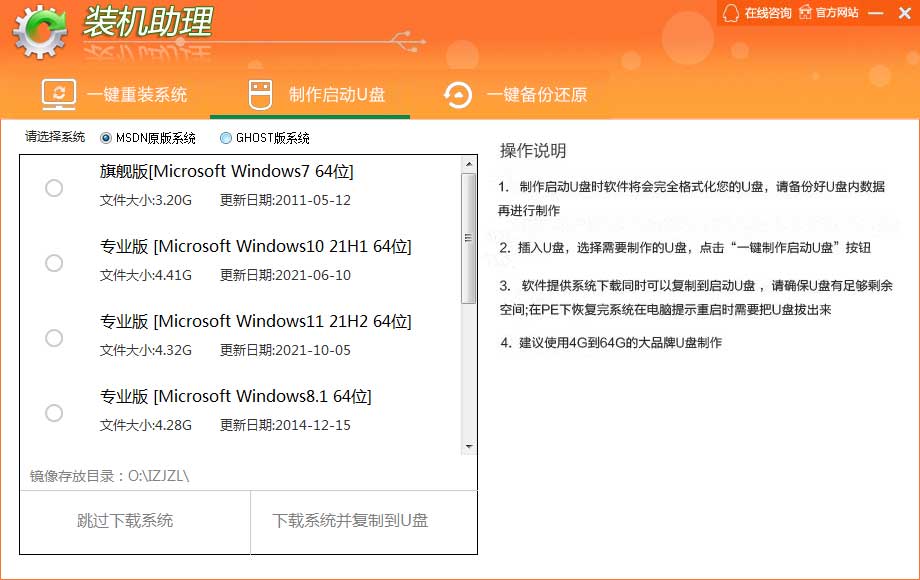Viewport: 920px width, 580px height.
Task: Close the 装机助理 window
Action: point(903,12)
